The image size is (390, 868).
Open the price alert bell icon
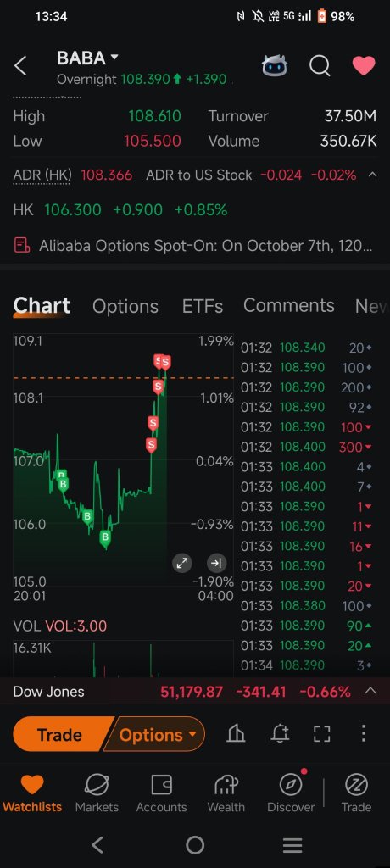280,734
